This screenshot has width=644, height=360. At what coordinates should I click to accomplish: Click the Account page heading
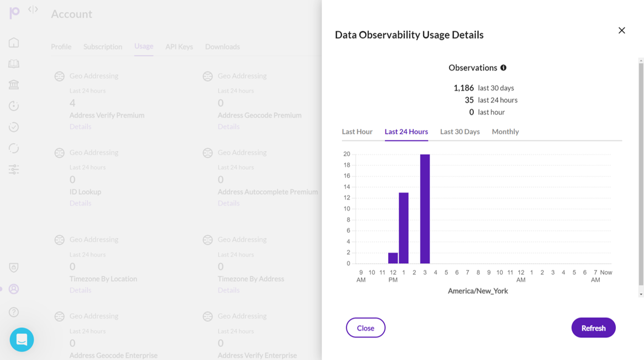71,14
